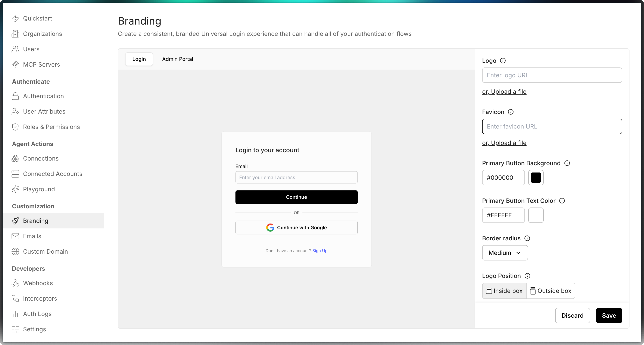Viewport: 644px width, 345px height.
Task: Click Primary Button Text Color info icon
Action: tap(562, 201)
